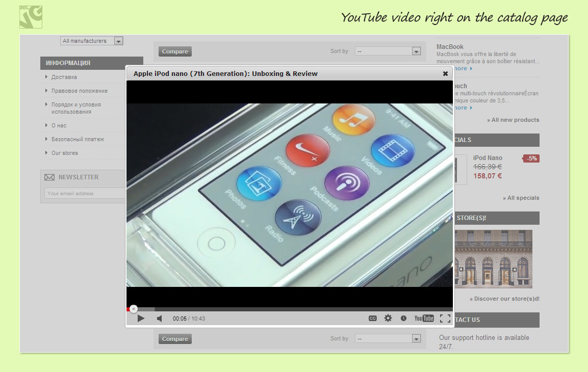The image size is (588, 372).
Task: Expand the top Sort by dropdown
Action: pos(388,51)
